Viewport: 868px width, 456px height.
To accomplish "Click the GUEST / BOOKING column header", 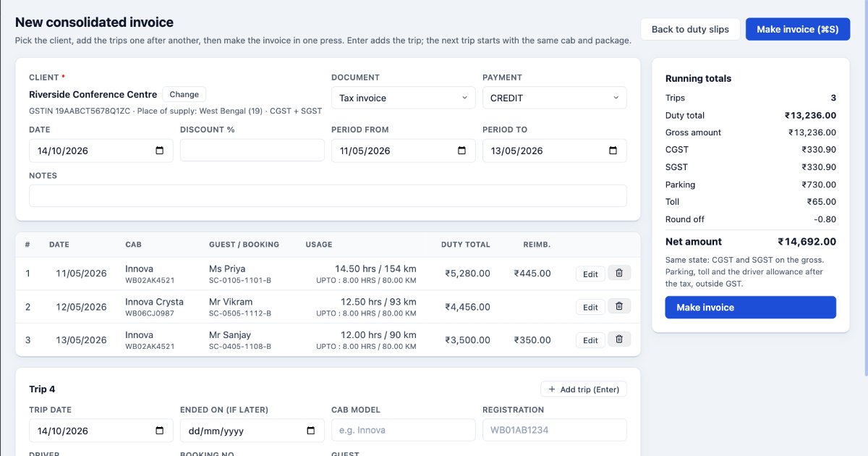I will (244, 245).
